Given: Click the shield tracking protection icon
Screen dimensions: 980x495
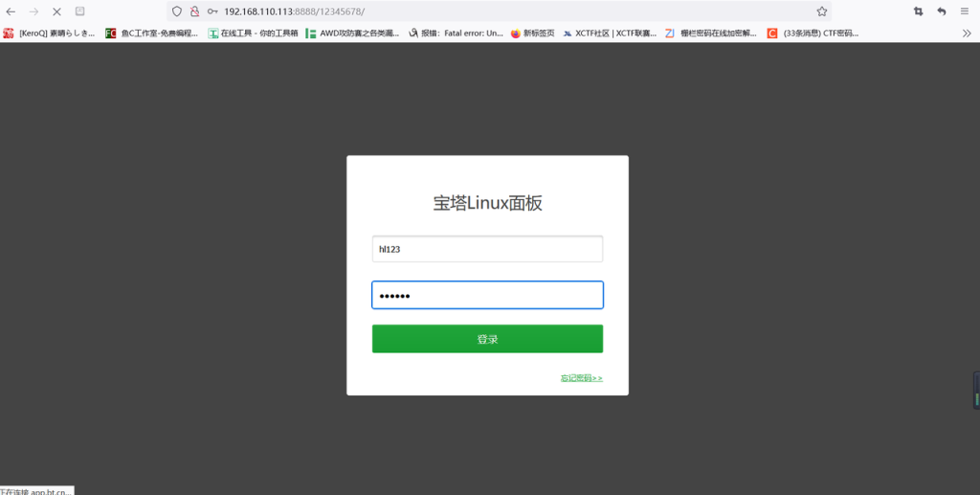Looking at the screenshot, I should coord(177,11).
